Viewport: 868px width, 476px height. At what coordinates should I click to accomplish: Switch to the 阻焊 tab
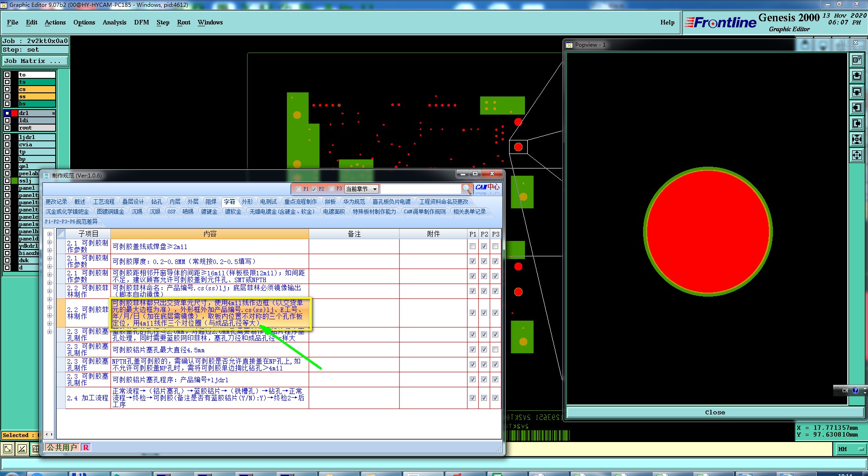click(211, 202)
